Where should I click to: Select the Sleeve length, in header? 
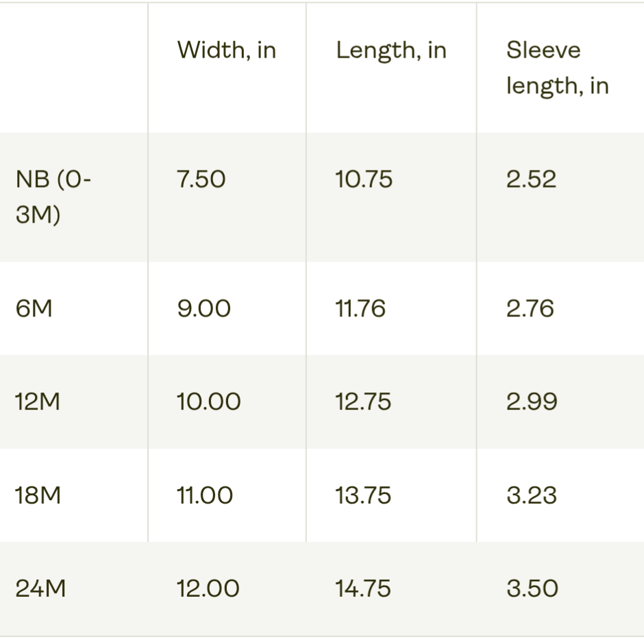557,68
